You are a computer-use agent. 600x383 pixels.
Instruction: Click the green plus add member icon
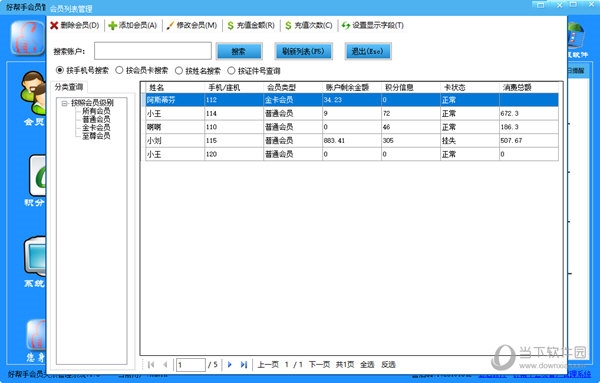click(112, 25)
